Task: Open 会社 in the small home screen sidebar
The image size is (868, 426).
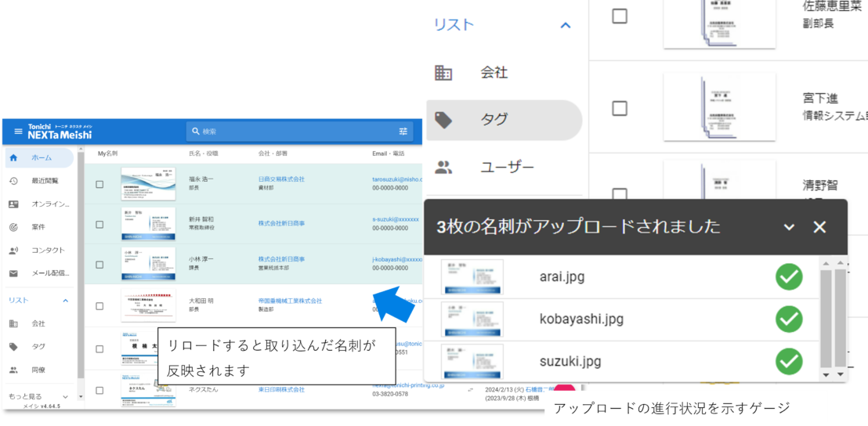Action: [x=39, y=323]
